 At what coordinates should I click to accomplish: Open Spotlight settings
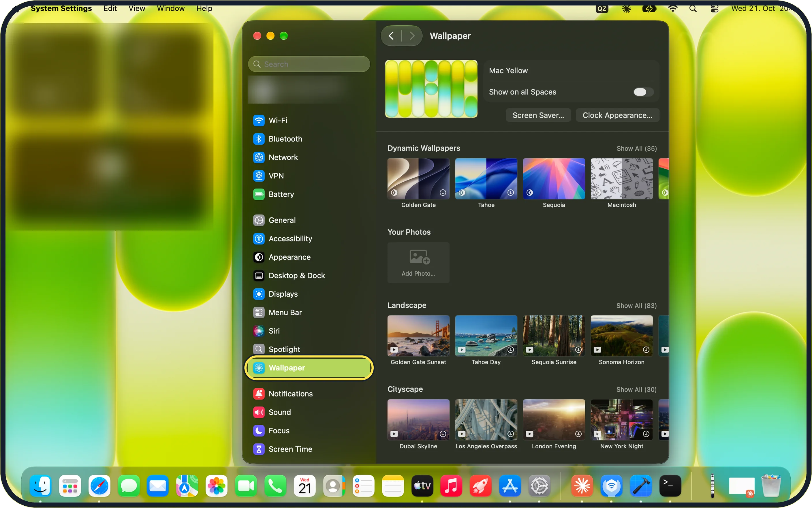coord(309,349)
